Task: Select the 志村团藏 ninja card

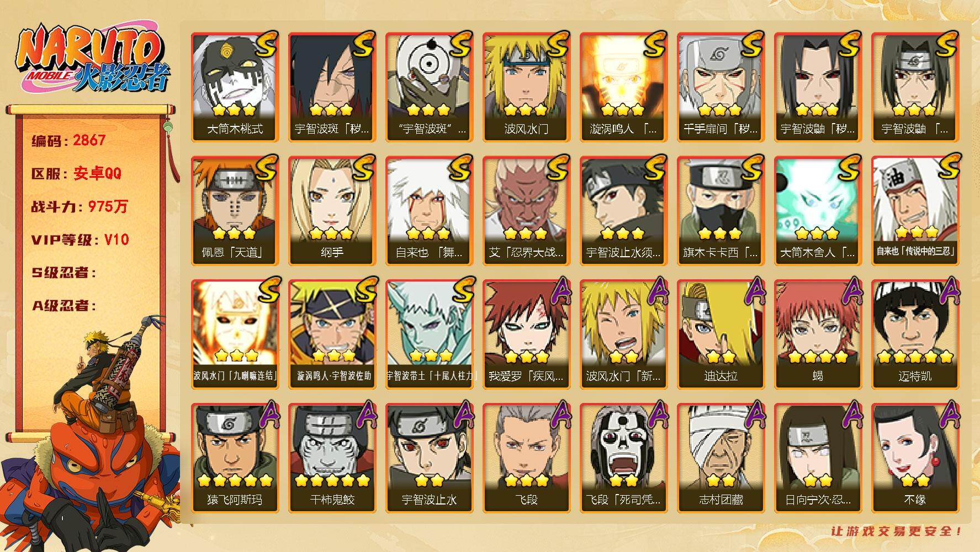Action: [x=721, y=458]
